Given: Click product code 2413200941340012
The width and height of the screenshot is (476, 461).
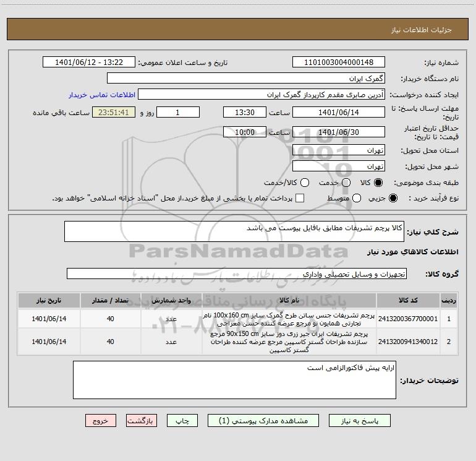Looking at the screenshot, I should pyautogui.click(x=408, y=342).
